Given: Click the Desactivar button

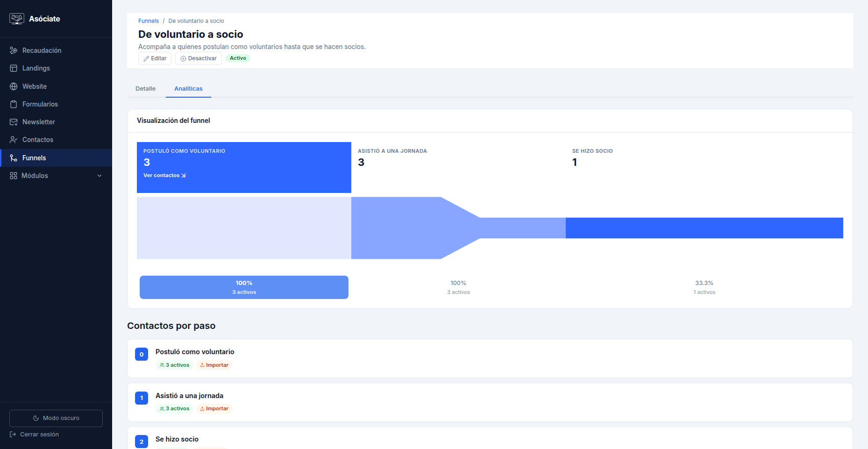Looking at the screenshot, I should coord(199,58).
